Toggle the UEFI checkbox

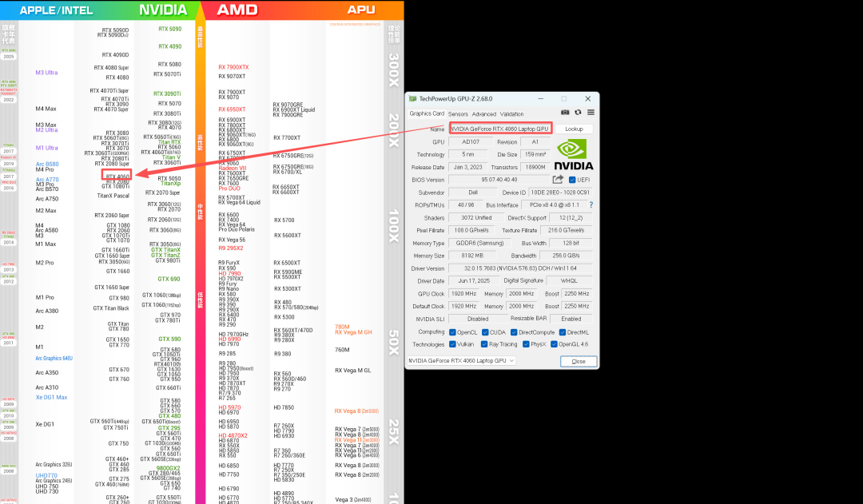click(x=572, y=180)
